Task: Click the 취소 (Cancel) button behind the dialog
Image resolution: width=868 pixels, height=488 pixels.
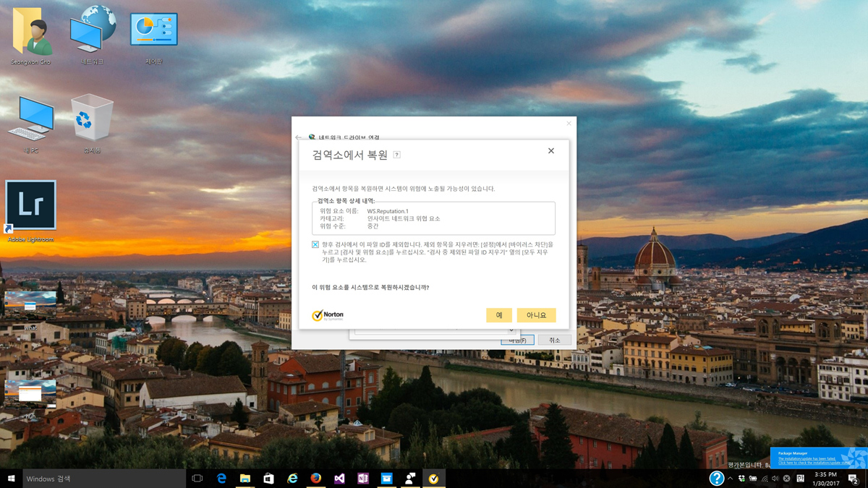Action: (554, 340)
